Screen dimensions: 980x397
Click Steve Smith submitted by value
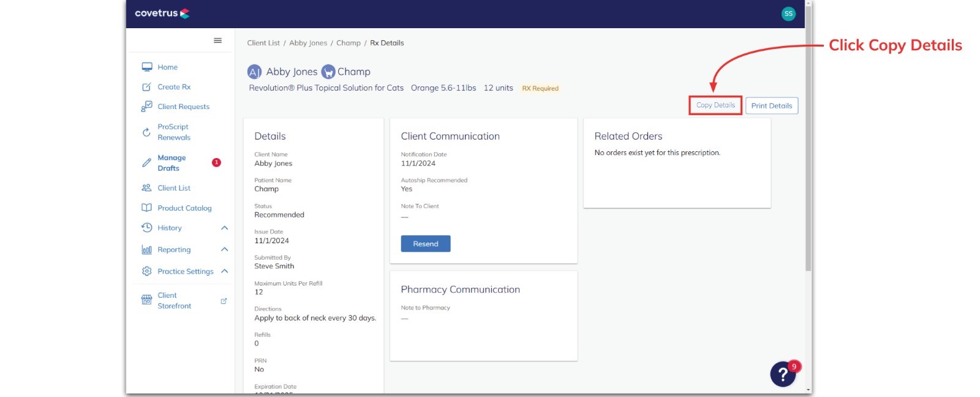tap(274, 266)
